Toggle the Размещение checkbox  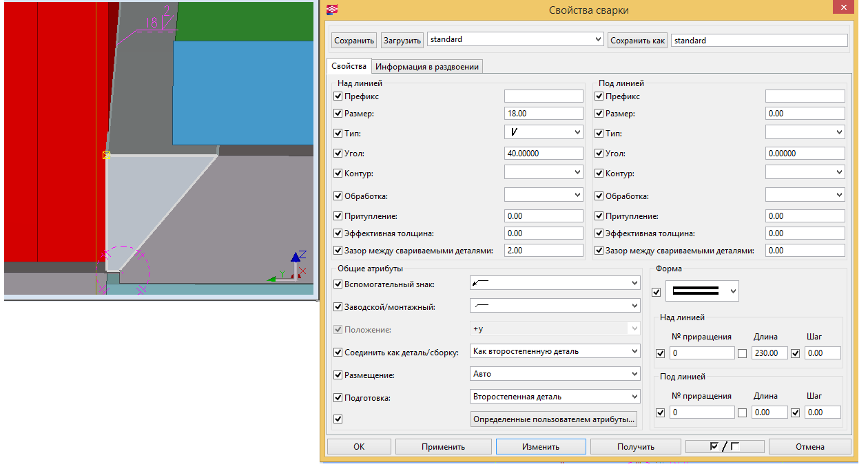tap(338, 375)
